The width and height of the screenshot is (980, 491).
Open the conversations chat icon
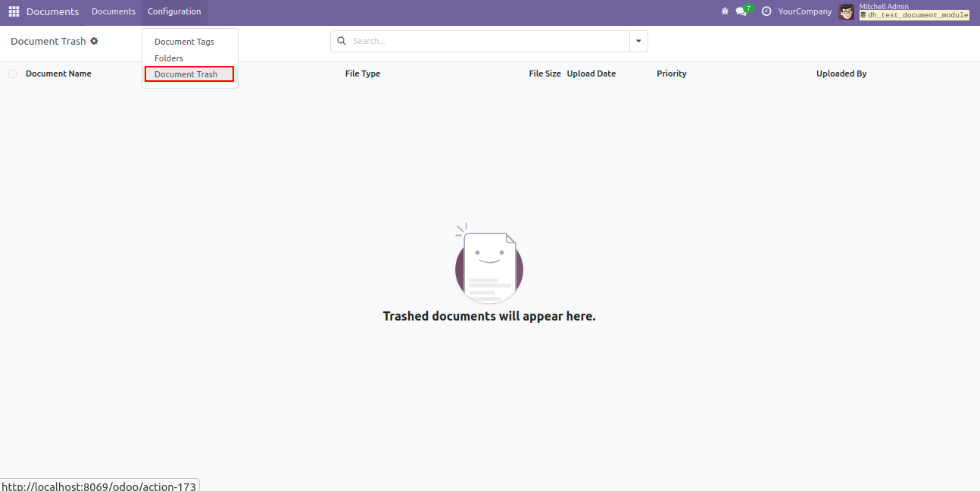[741, 11]
